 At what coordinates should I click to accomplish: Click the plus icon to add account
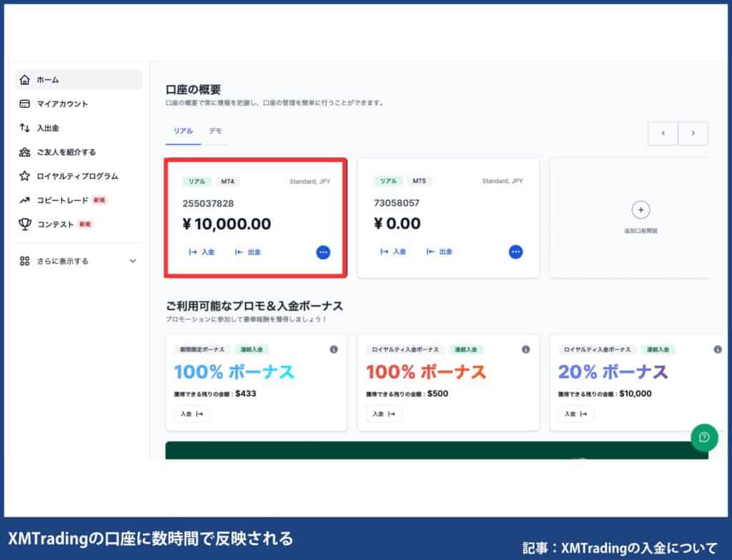pos(640,210)
